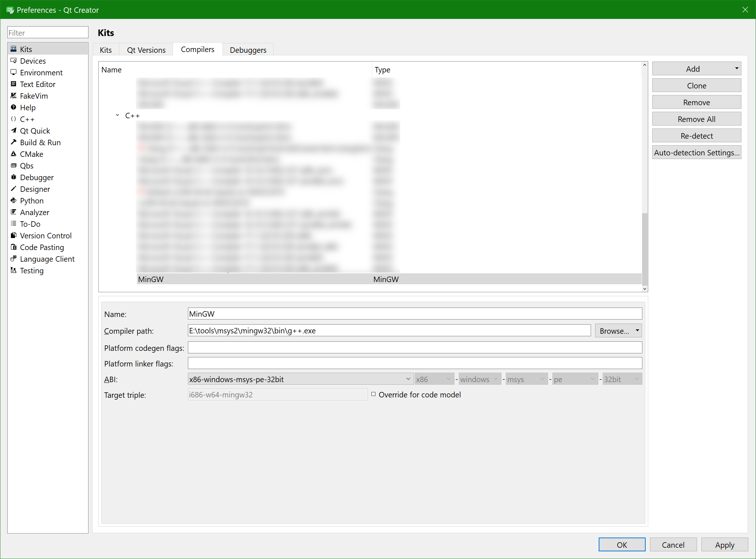Open the msys flavor dropdown
Image resolution: width=756 pixels, height=559 pixels.
click(x=527, y=379)
